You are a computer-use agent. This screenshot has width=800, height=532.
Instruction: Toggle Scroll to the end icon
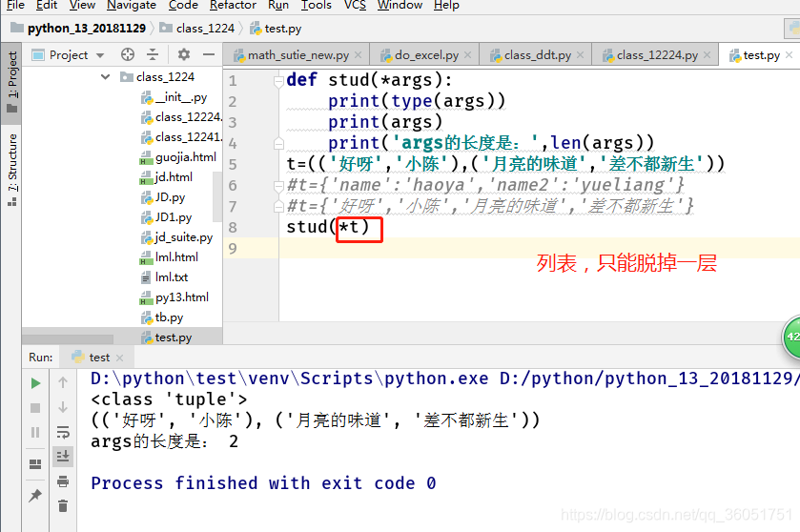point(63,456)
